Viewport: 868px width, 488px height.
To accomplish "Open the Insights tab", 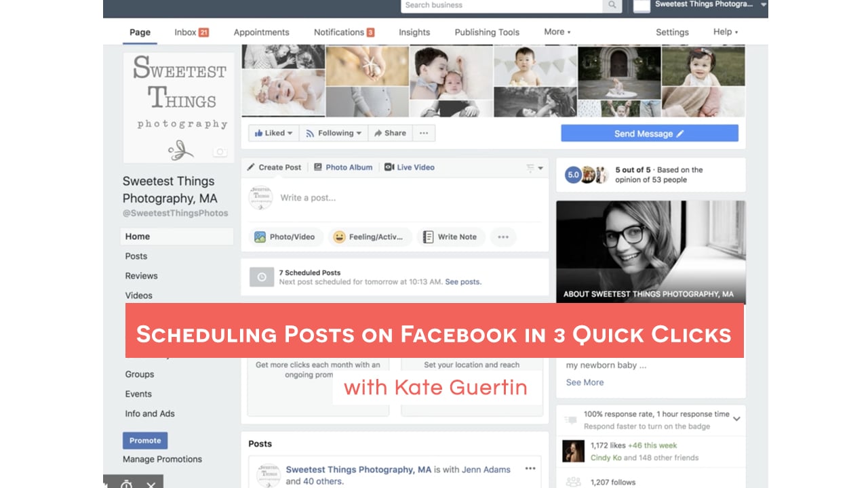I will tap(414, 32).
